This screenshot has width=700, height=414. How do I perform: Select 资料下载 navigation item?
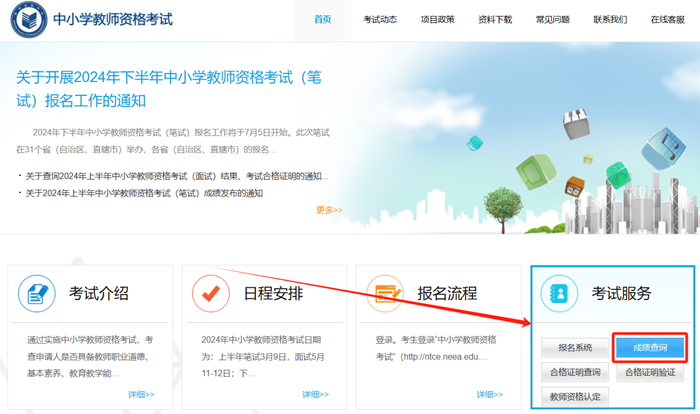coord(495,20)
